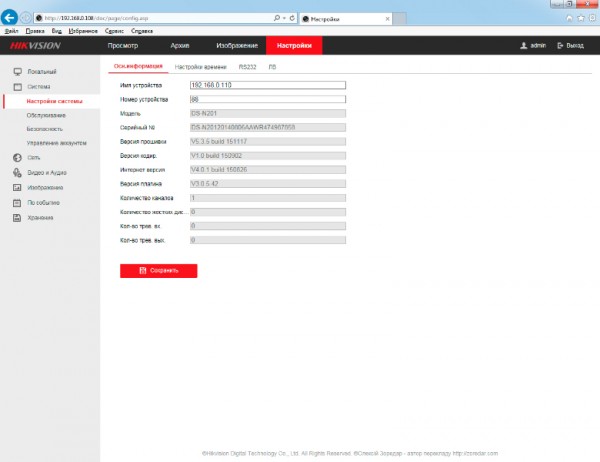
Task: Switch to ЛВ sub-tab
Action: click(x=272, y=67)
